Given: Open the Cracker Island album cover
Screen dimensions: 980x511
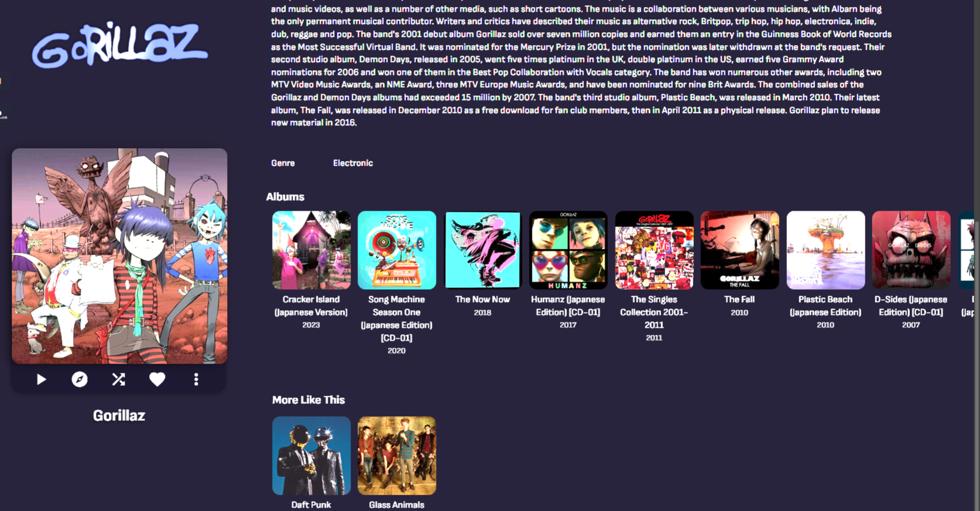Looking at the screenshot, I should pos(311,250).
